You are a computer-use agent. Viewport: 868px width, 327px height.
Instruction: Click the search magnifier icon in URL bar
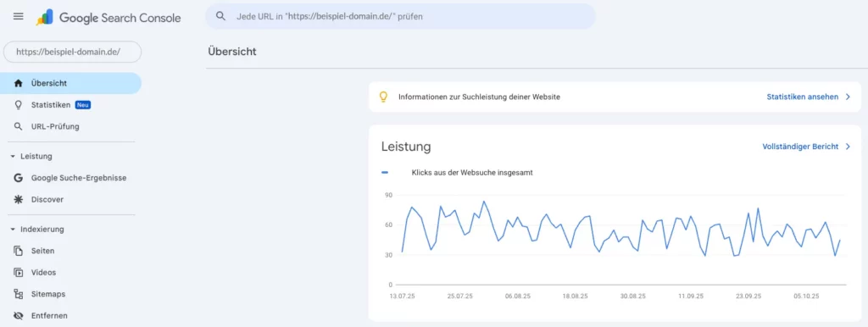221,17
